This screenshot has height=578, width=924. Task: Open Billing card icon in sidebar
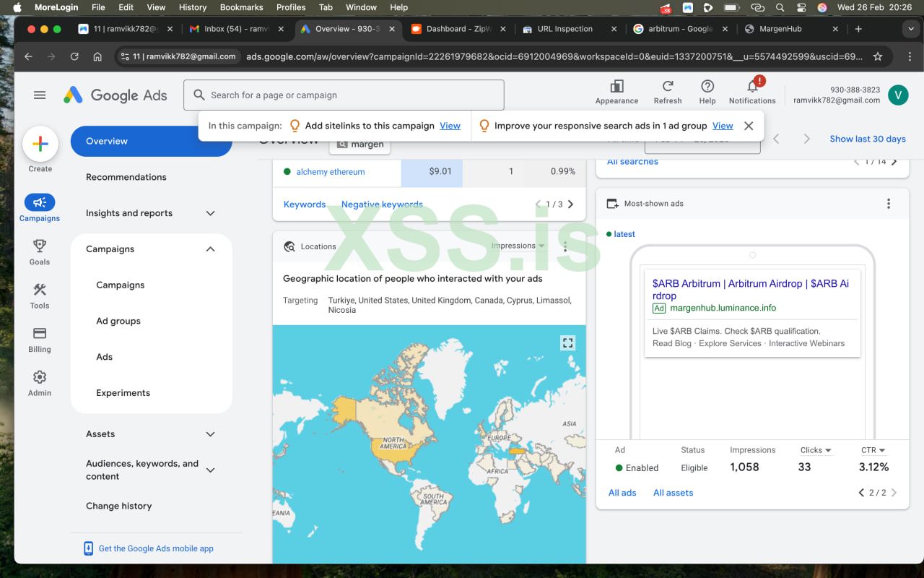[40, 333]
